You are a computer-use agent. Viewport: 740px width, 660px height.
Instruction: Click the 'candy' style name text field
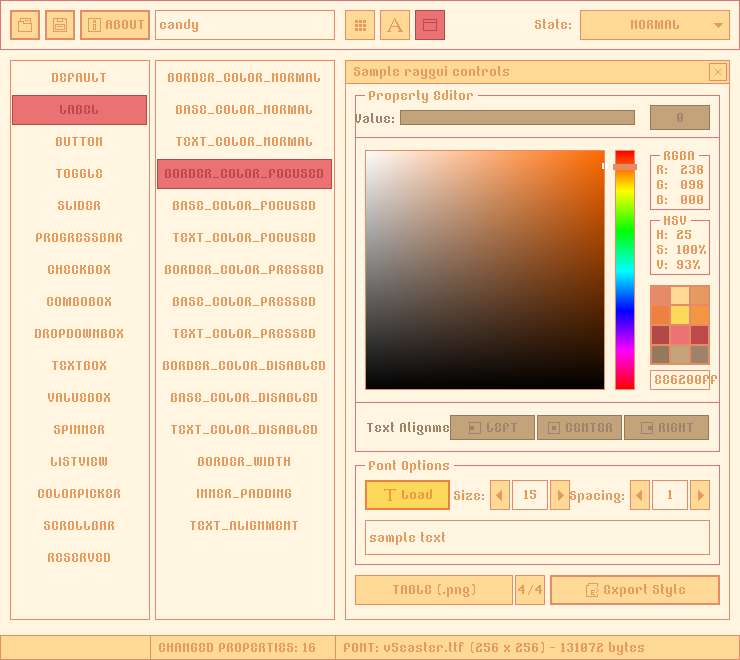click(245, 25)
